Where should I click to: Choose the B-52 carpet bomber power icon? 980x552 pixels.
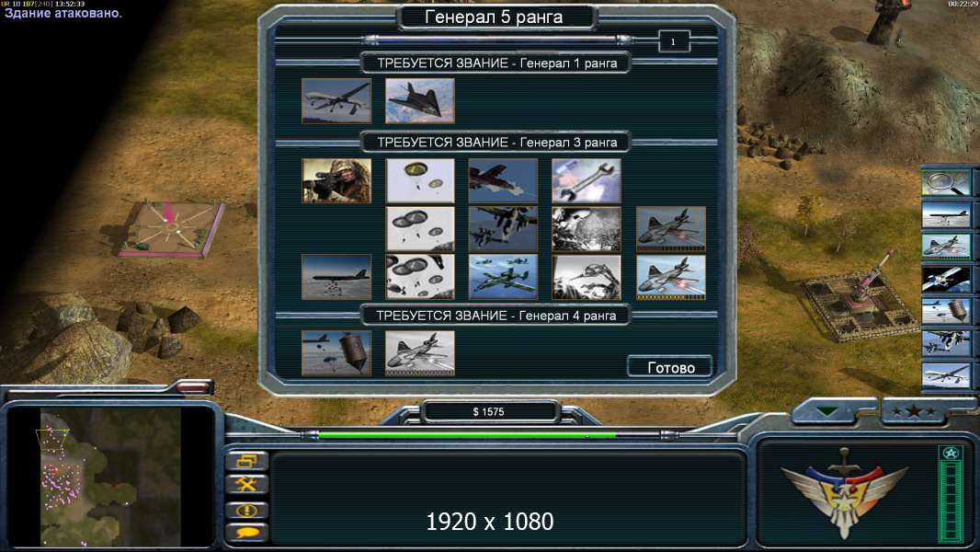coord(336,277)
